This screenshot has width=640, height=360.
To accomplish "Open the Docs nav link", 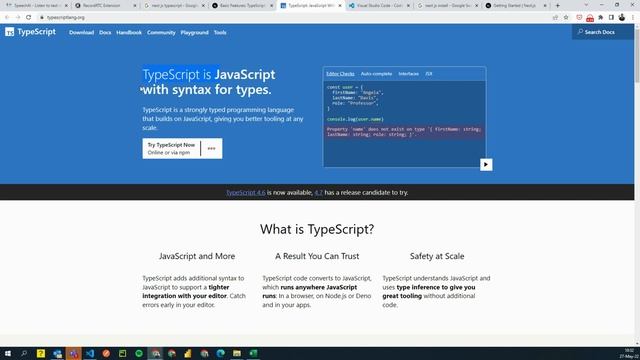I will [x=105, y=32].
